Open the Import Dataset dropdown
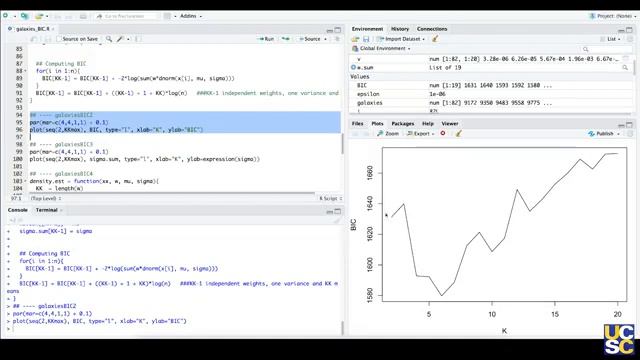The width and height of the screenshot is (640, 360). pyautogui.click(x=401, y=39)
